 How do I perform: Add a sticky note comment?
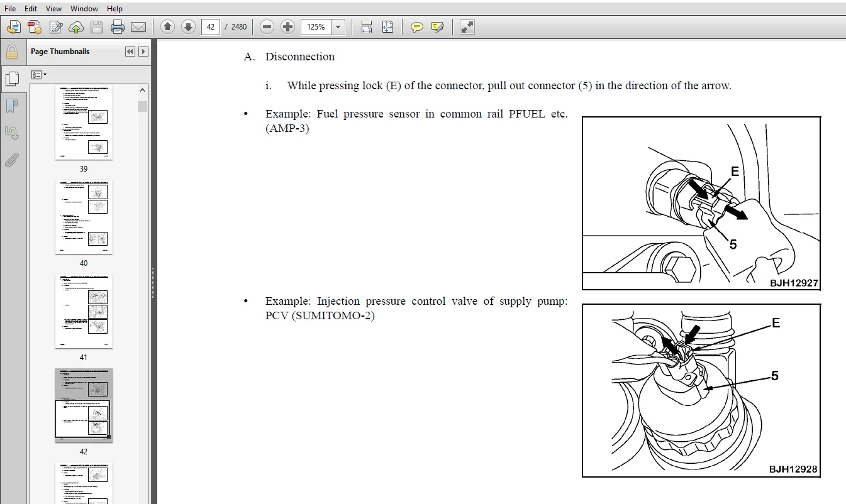[x=416, y=27]
